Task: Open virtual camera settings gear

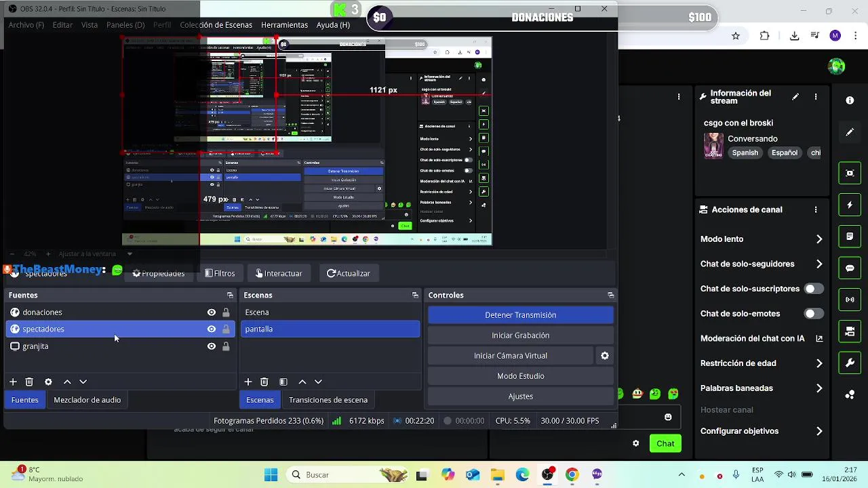Action: pyautogui.click(x=605, y=356)
